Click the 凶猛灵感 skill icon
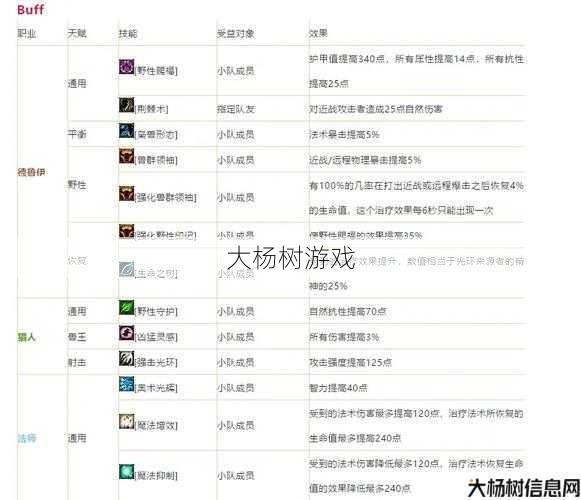 (126, 333)
